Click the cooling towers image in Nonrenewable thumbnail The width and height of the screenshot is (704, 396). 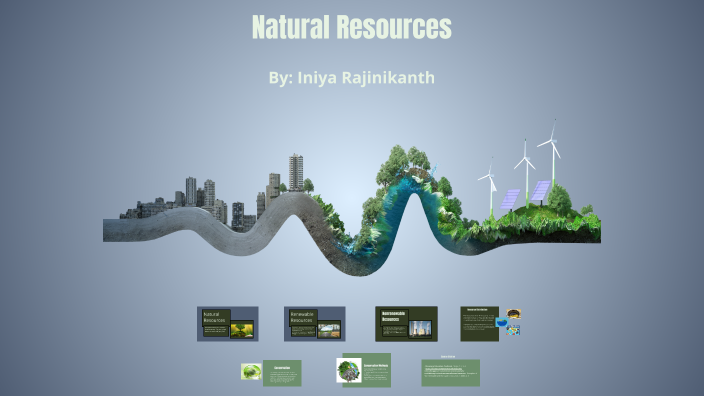coord(420,329)
